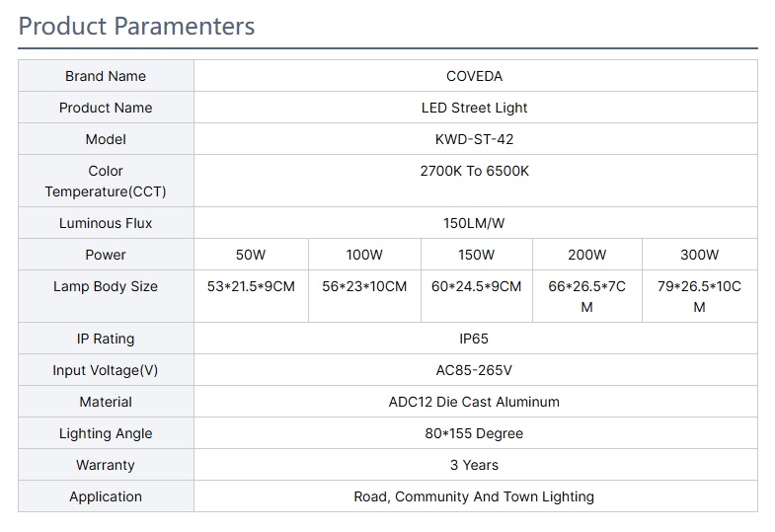
Task: Click the 150W power cell
Action: pyautogui.click(x=476, y=255)
